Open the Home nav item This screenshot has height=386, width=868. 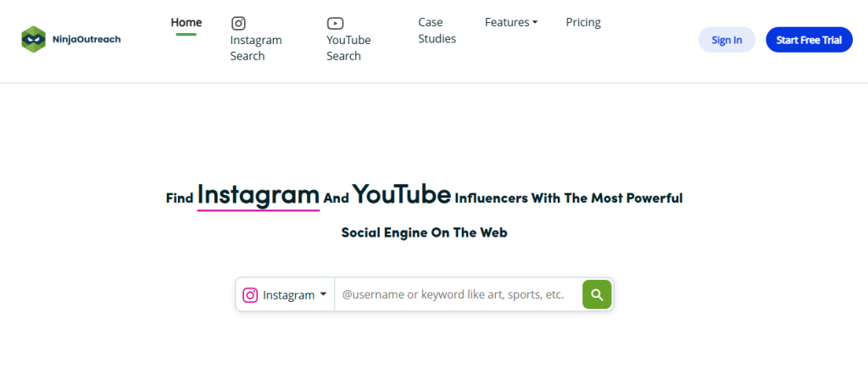186,23
